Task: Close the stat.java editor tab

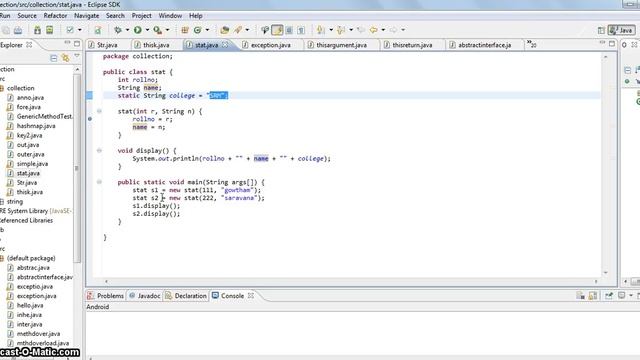Action: pyautogui.click(x=225, y=45)
